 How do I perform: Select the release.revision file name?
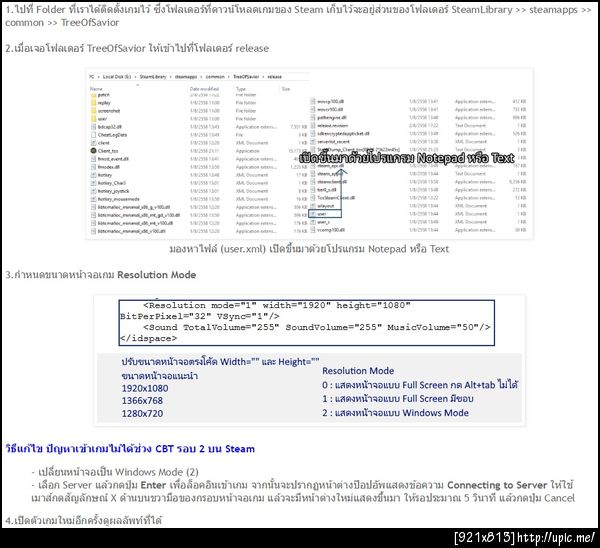(x=333, y=126)
